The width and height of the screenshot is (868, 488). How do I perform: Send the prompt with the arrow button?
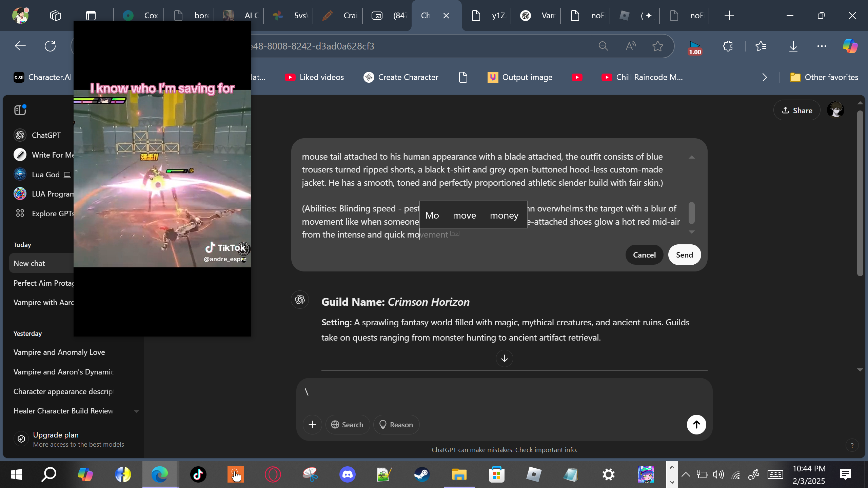coord(696,425)
